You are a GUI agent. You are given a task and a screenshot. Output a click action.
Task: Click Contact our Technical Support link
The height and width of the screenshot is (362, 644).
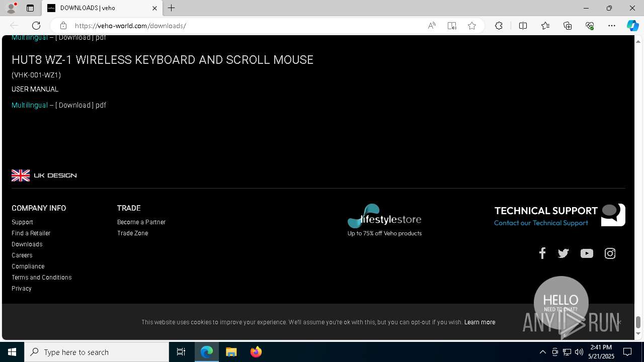point(541,223)
